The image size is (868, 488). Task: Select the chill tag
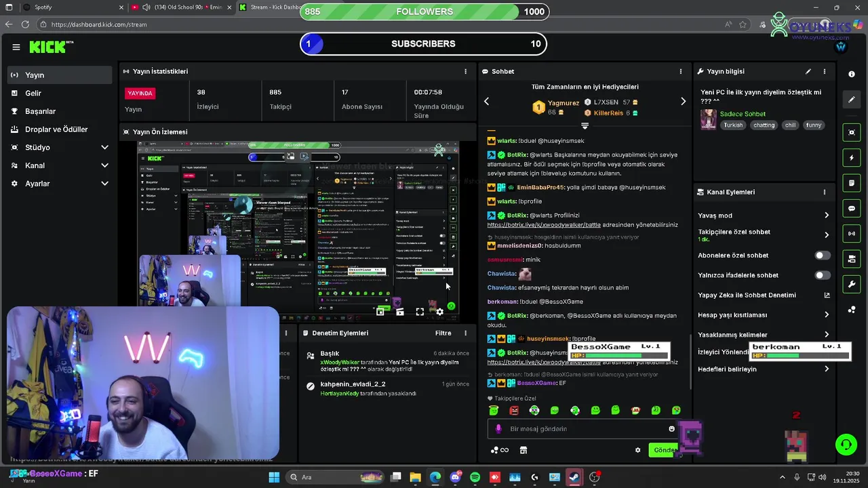pos(790,125)
